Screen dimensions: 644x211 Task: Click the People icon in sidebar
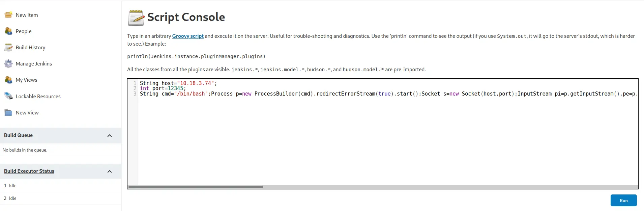tap(8, 31)
